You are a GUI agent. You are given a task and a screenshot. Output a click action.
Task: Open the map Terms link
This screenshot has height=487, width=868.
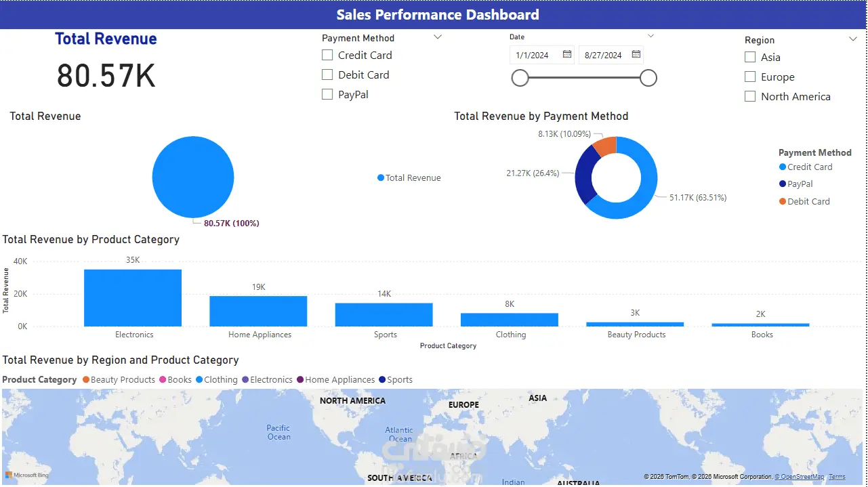[x=837, y=477]
